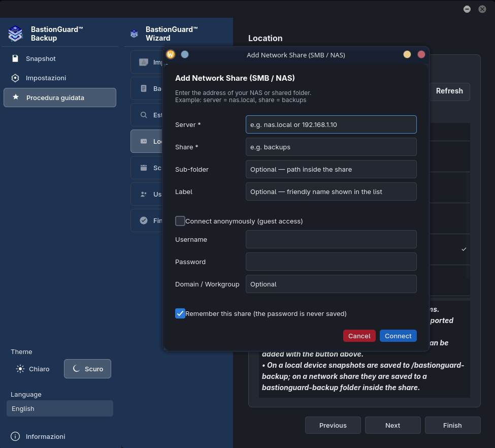Screen dimensions: 495x448
Task: Click the Username field
Action: (x=331, y=239)
